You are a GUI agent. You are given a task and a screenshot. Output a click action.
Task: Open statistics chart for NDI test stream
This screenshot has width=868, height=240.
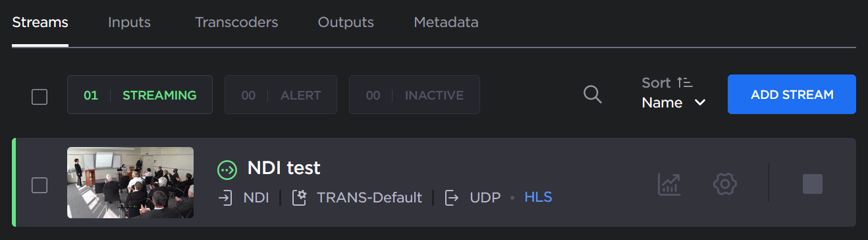669,183
